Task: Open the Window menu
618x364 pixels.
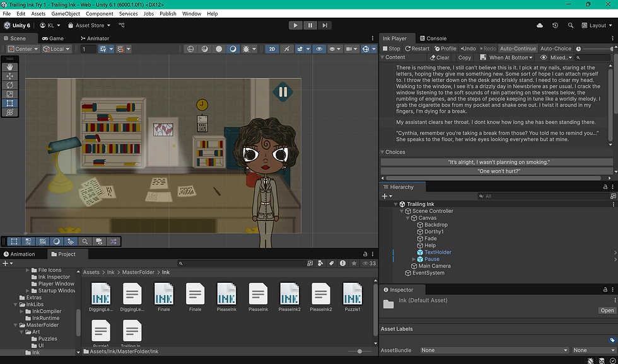Action: (192, 14)
